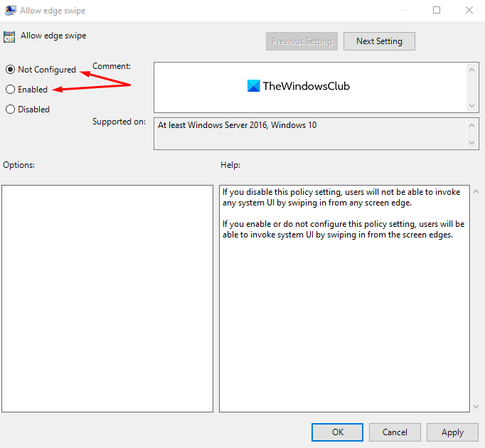Click the Help paragraph starting 'If you disable'
Screen dimensions: 485x448
click(x=341, y=198)
